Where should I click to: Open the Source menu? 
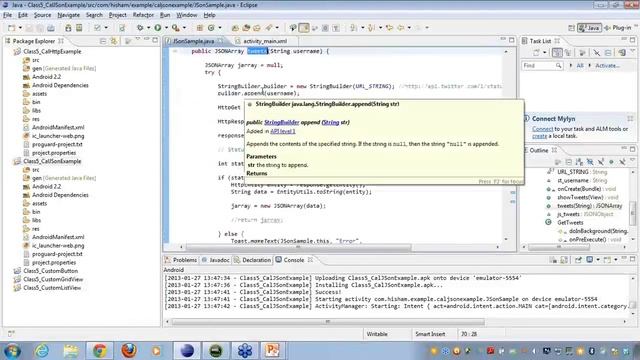click(x=42, y=15)
